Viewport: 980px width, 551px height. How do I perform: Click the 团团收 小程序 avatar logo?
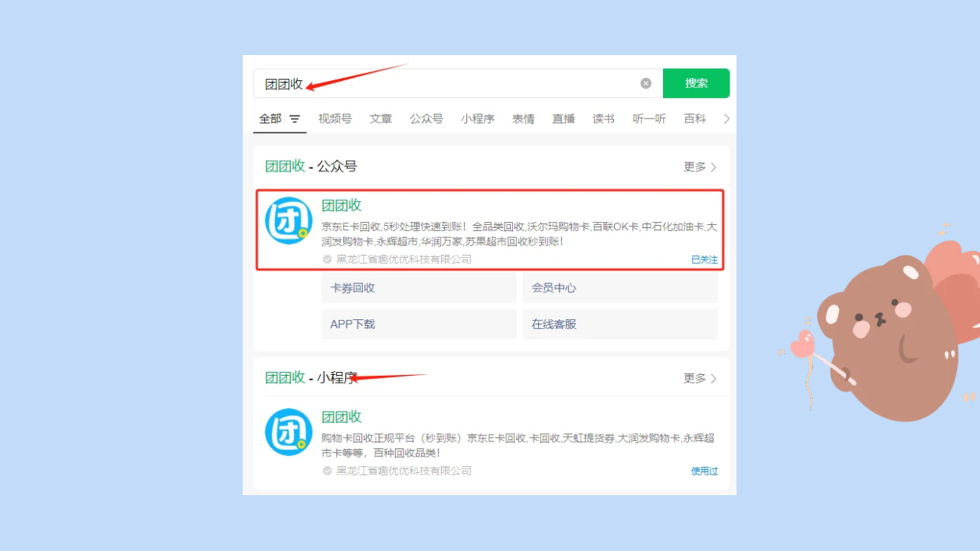coord(289,432)
